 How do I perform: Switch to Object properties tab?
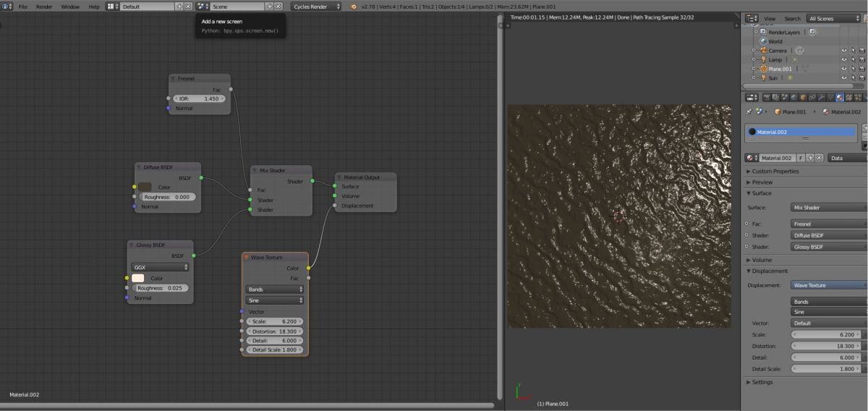pyautogui.click(x=803, y=97)
